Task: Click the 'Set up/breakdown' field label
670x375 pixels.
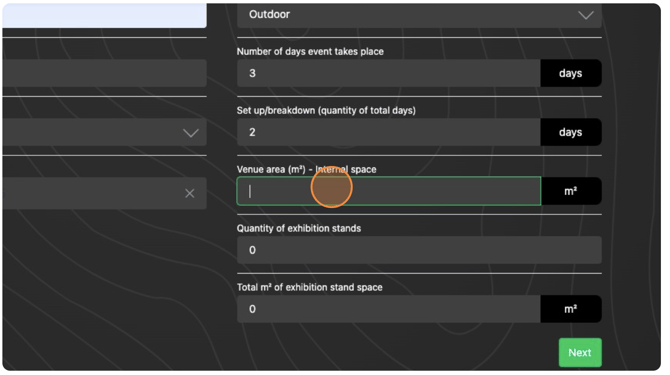Action: (326, 111)
